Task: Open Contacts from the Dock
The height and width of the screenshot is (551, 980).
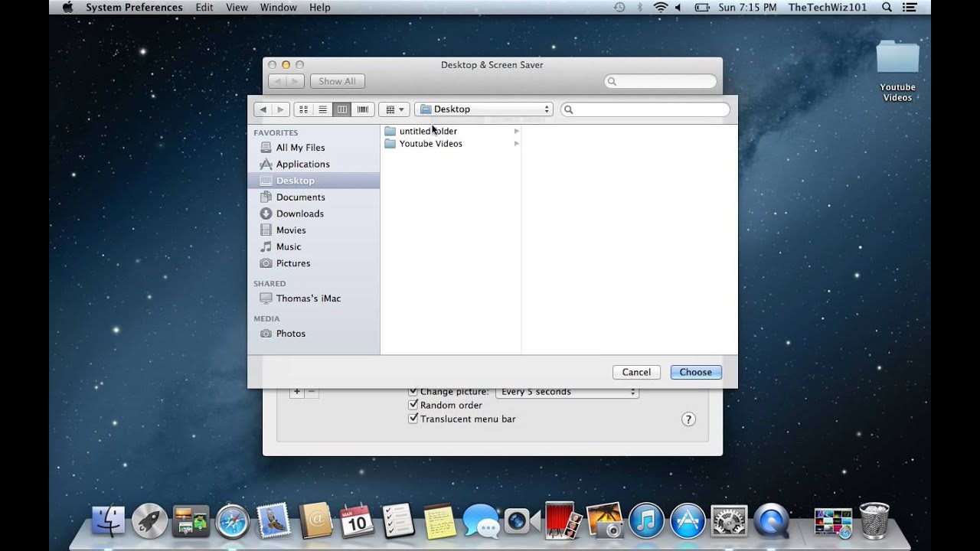Action: (315, 521)
